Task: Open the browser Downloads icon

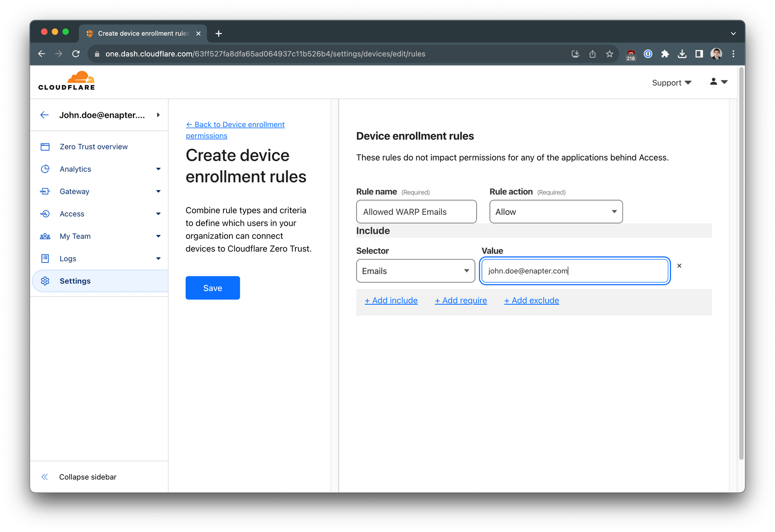Action: (x=682, y=54)
